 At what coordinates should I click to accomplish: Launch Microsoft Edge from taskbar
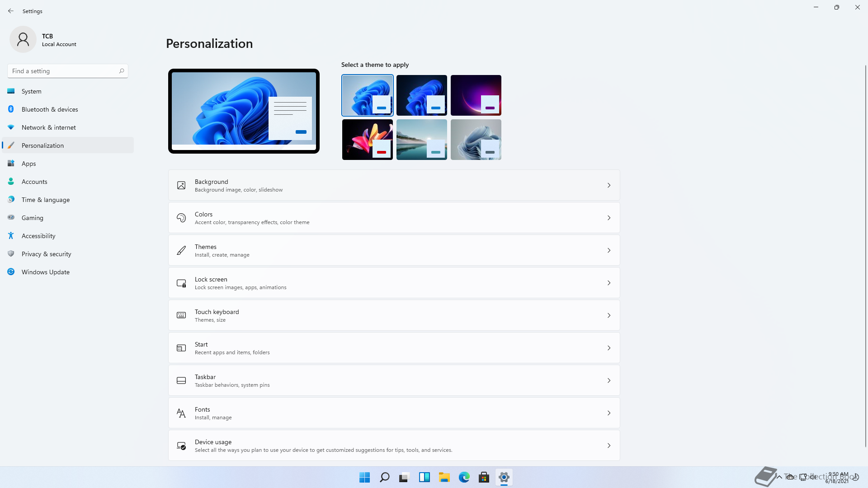464,477
